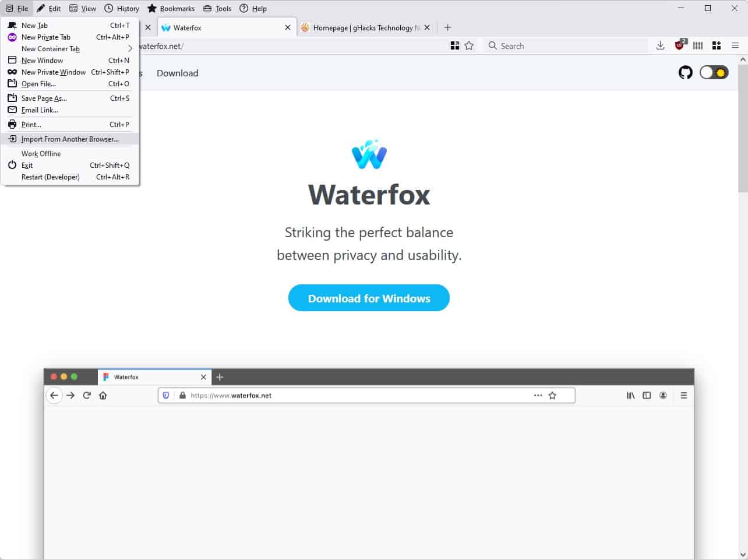Open the Download link in the navigation bar
This screenshot has width=748, height=560.
(x=177, y=73)
